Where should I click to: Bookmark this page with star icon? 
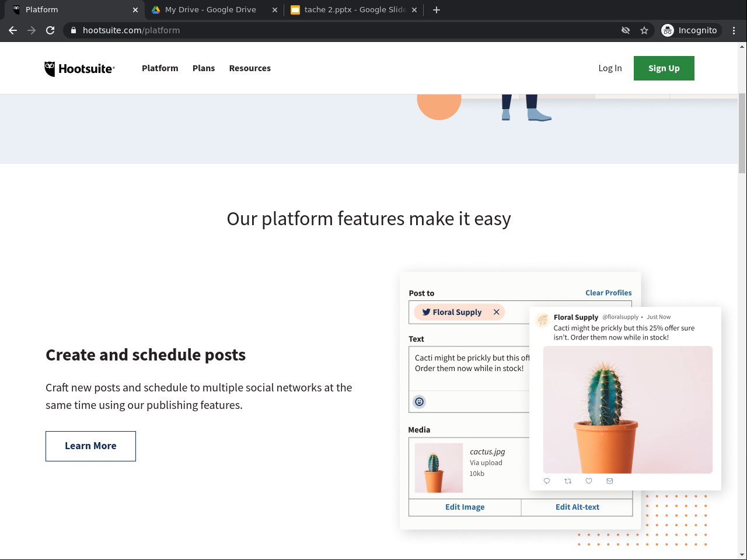tap(644, 30)
